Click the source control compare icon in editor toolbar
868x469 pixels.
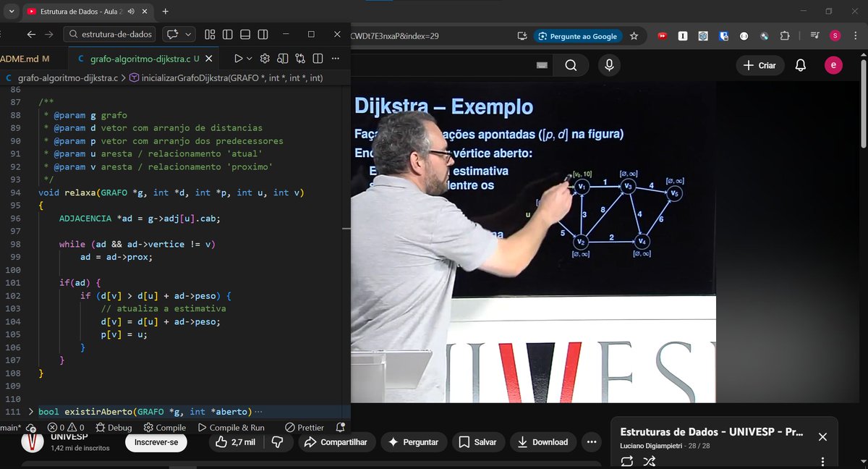coord(301,59)
